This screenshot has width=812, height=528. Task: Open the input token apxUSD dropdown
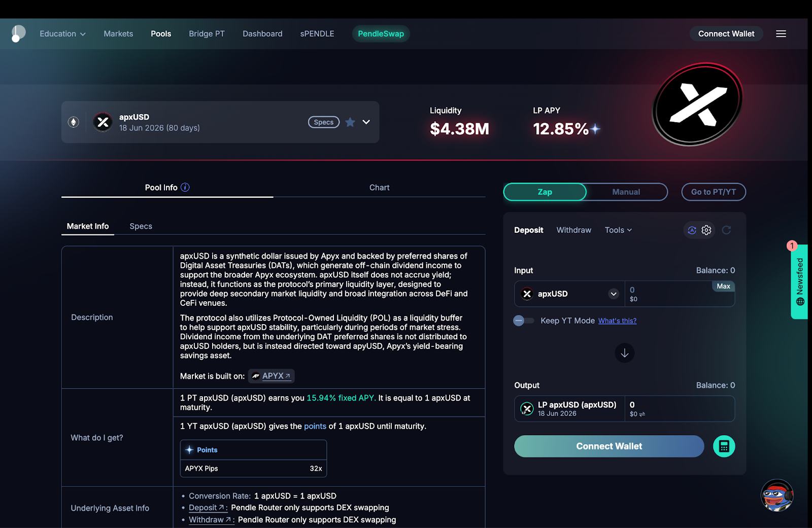[569, 294]
